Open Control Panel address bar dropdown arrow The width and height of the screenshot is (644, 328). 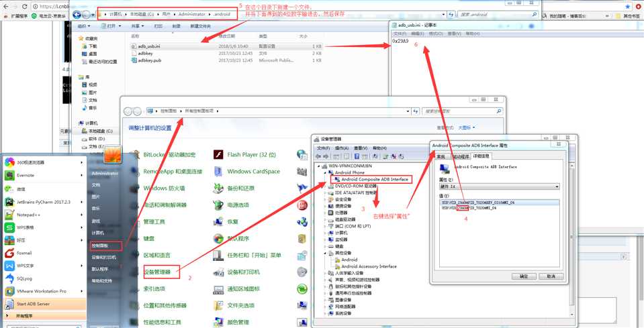(408, 111)
